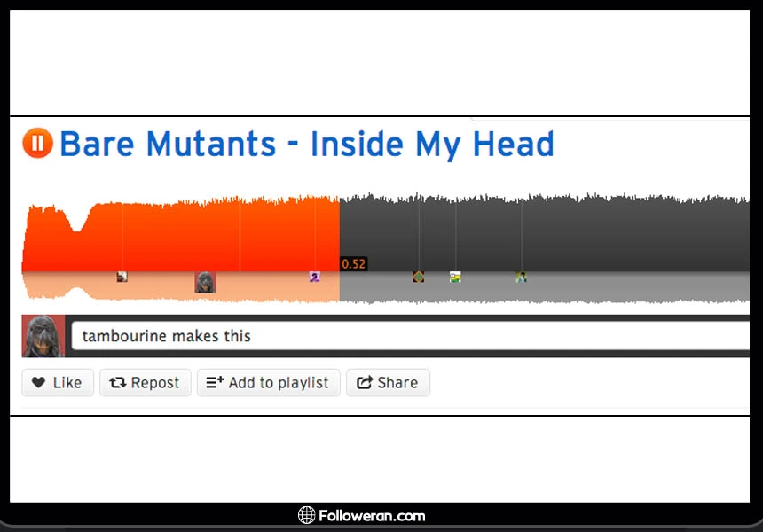Pause the Bare Mutants track
Image resolution: width=763 pixels, height=532 pixels.
pyautogui.click(x=38, y=144)
